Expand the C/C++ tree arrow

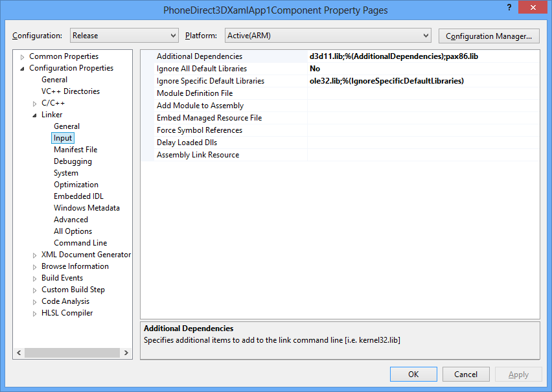tap(35, 104)
